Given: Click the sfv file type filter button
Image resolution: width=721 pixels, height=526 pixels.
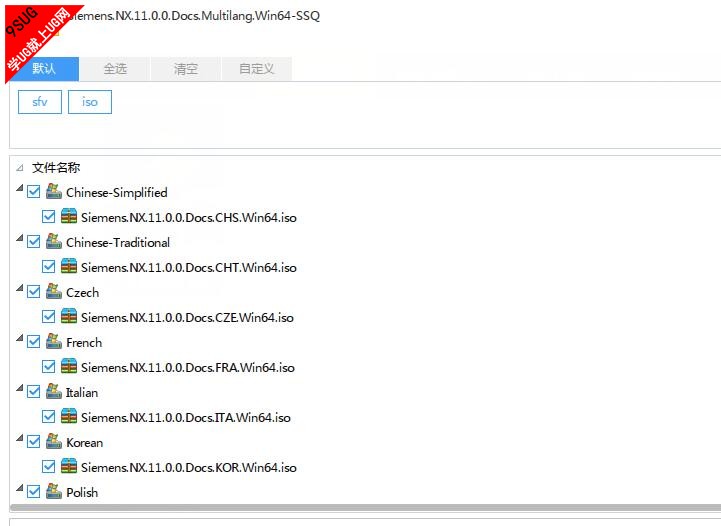Looking at the screenshot, I should pos(40,102).
